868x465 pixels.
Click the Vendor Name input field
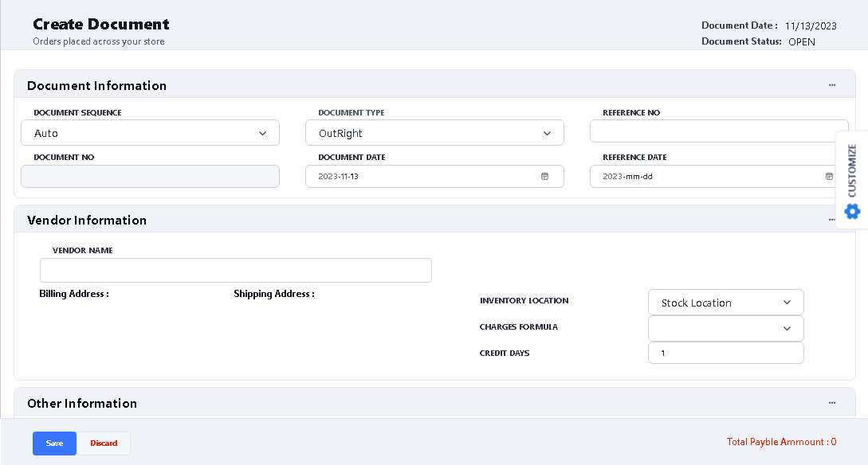(235, 270)
